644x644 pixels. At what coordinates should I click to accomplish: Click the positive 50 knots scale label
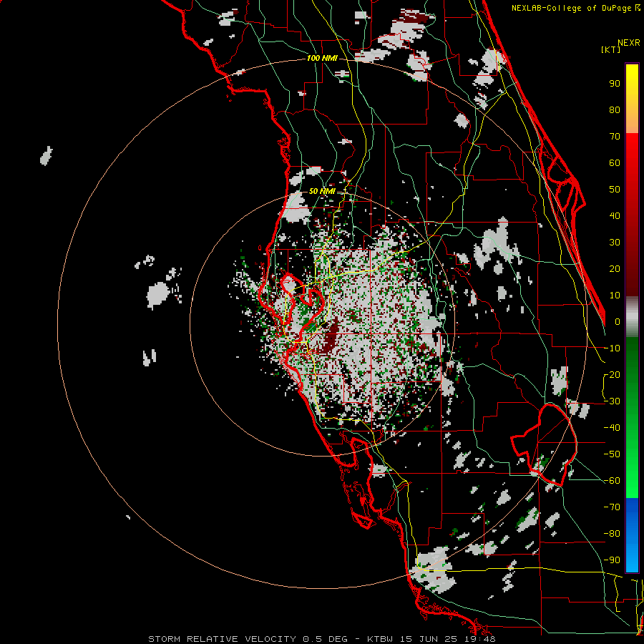(x=615, y=190)
